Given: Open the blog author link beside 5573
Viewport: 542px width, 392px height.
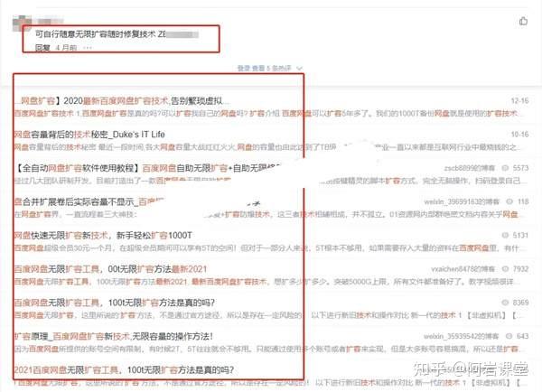Looking at the screenshot, I should (x=470, y=168).
